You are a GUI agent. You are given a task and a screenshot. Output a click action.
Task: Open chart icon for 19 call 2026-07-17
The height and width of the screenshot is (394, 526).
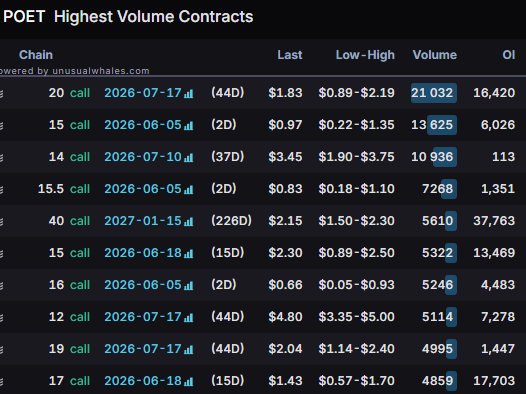click(x=189, y=350)
